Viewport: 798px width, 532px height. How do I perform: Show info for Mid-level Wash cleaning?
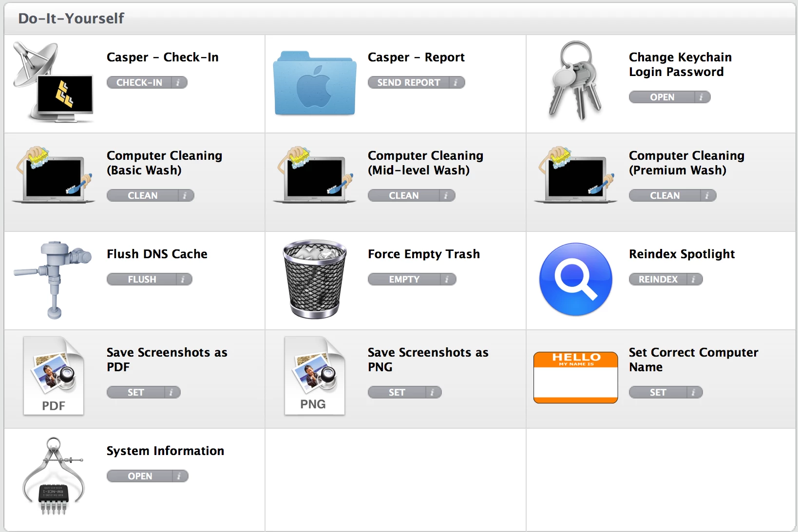(446, 196)
